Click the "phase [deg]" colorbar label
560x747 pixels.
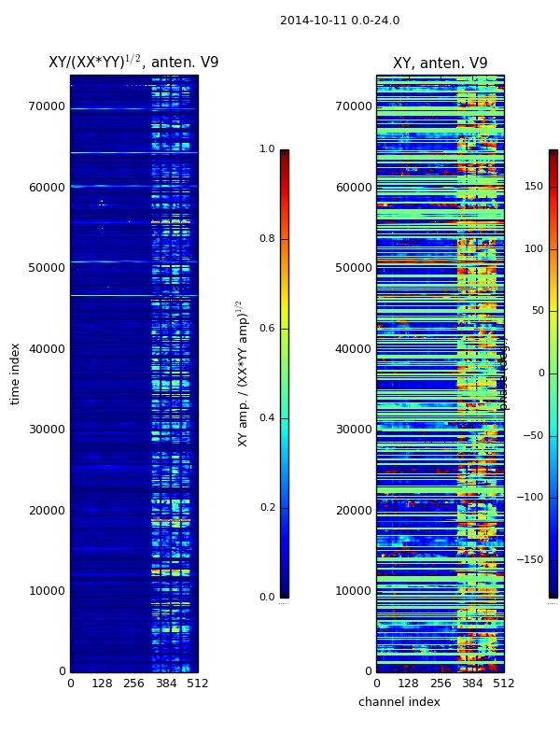click(503, 373)
